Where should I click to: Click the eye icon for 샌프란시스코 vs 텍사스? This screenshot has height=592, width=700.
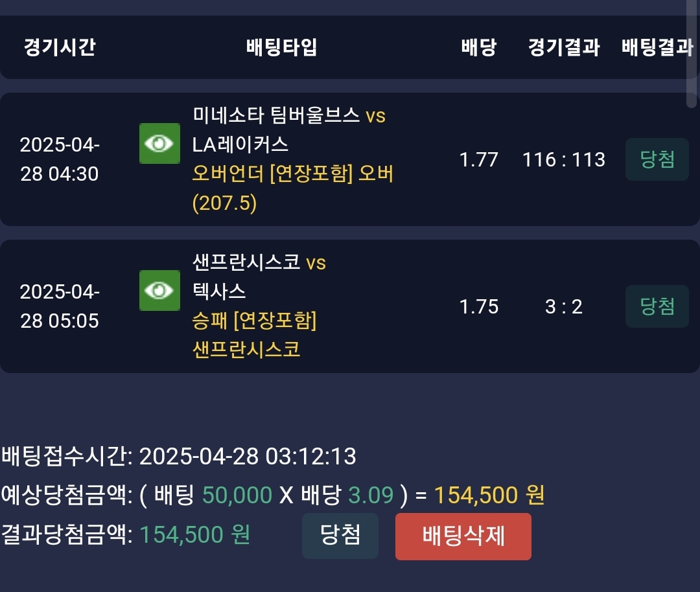click(x=159, y=290)
